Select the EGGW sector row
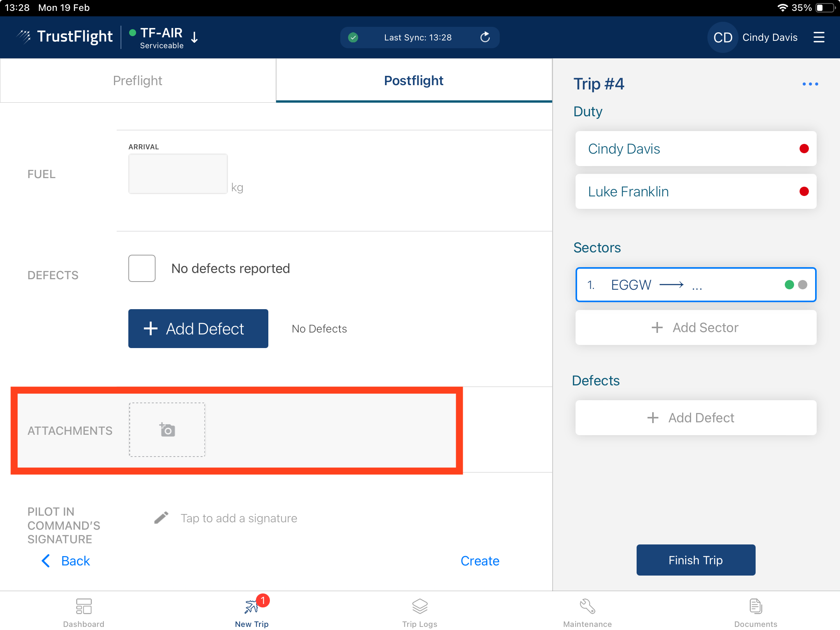The width and height of the screenshot is (840, 630). click(x=695, y=285)
